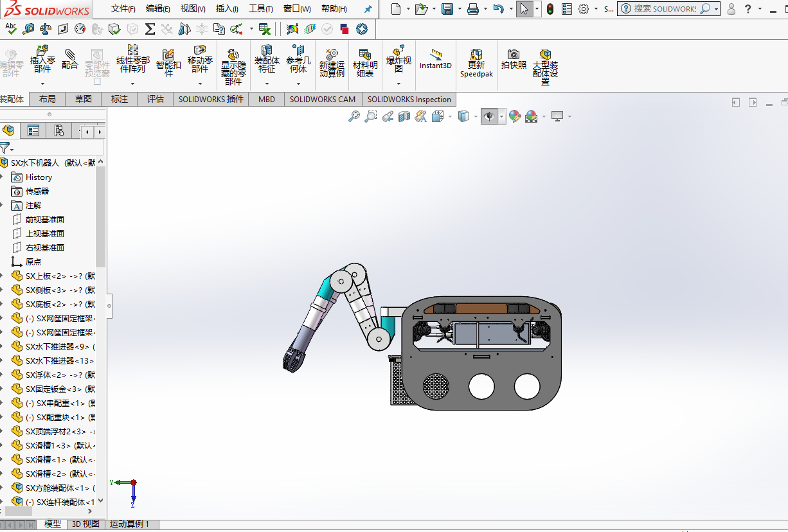Pin the menu bar with pushpin

(x=368, y=9)
